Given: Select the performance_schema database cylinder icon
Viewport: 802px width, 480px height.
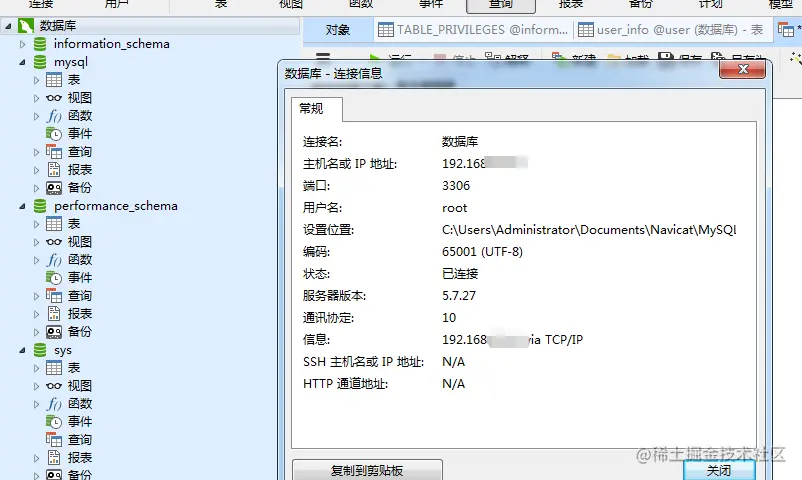Looking at the screenshot, I should point(40,206).
